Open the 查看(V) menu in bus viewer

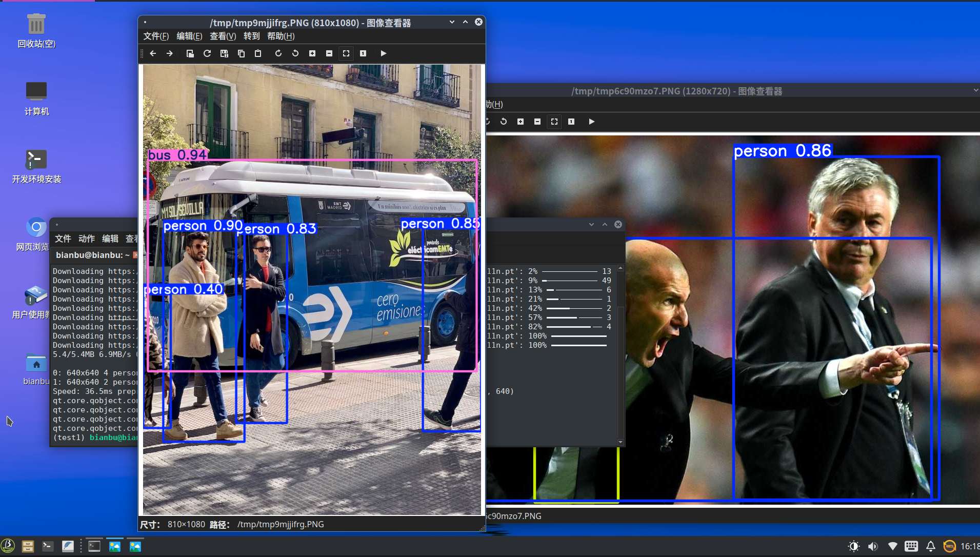[x=223, y=36]
